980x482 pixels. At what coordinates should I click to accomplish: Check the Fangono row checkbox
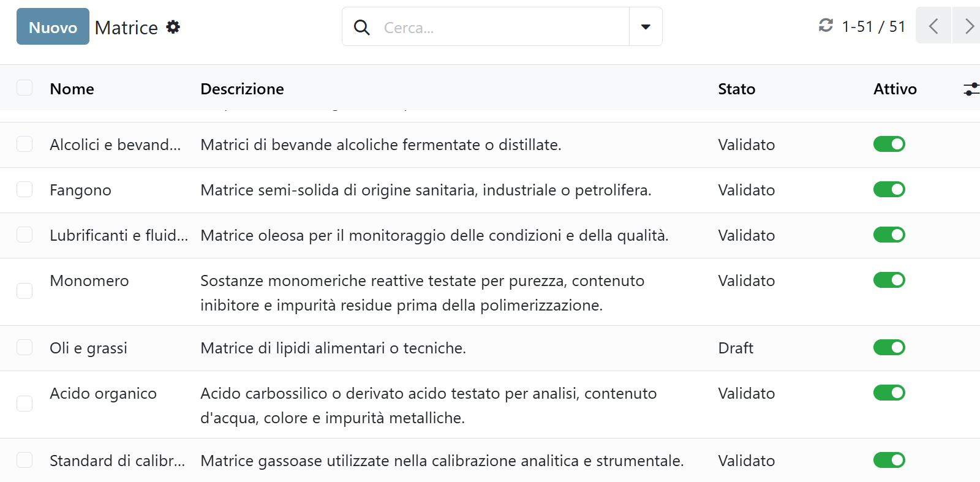coord(24,190)
